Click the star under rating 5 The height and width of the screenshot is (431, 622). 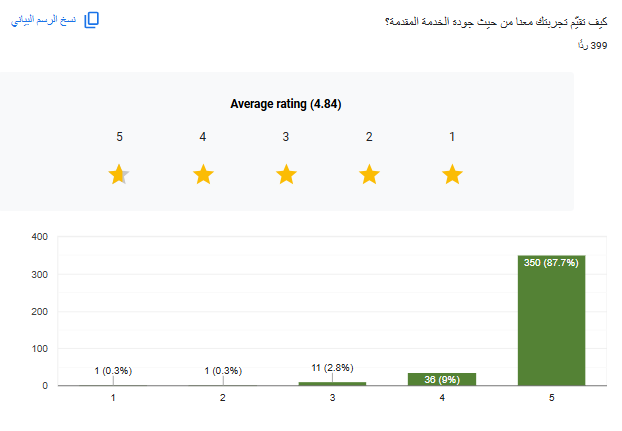pyautogui.click(x=119, y=175)
